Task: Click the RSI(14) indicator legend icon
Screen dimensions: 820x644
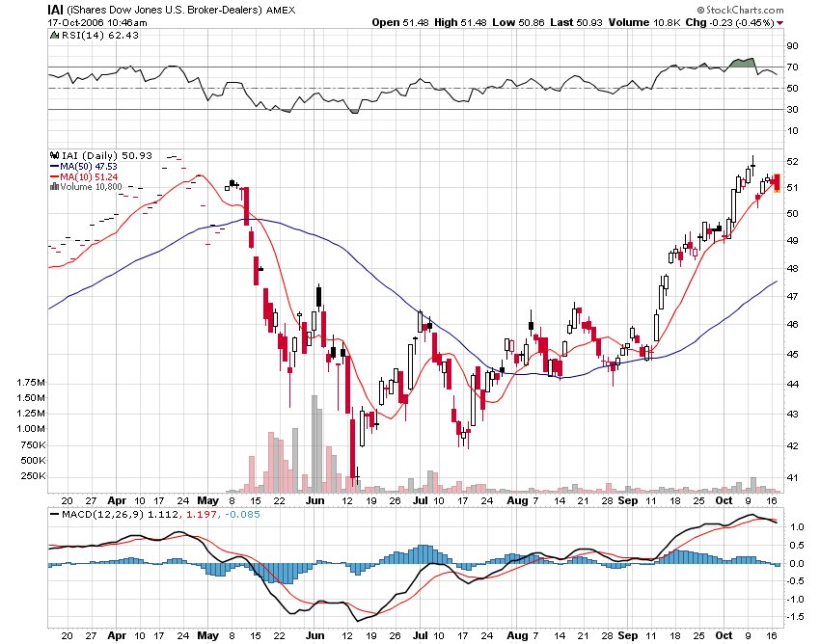Action: [54, 35]
